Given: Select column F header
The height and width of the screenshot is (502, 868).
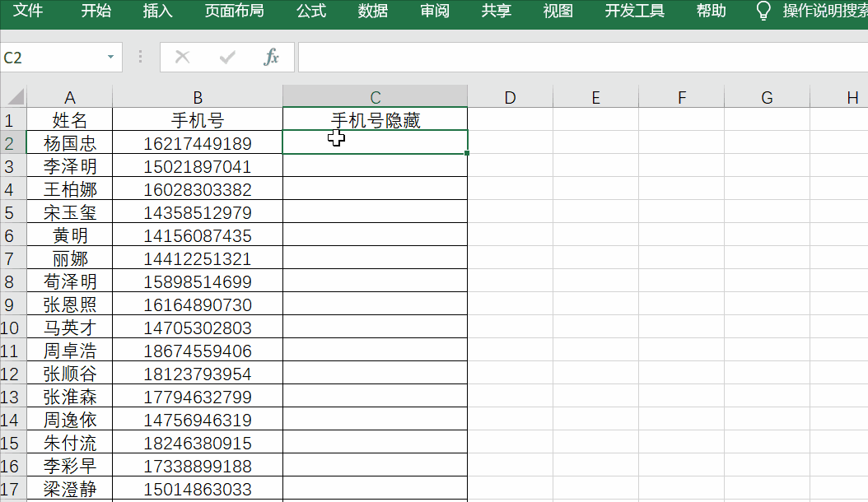Looking at the screenshot, I should click(x=681, y=97).
